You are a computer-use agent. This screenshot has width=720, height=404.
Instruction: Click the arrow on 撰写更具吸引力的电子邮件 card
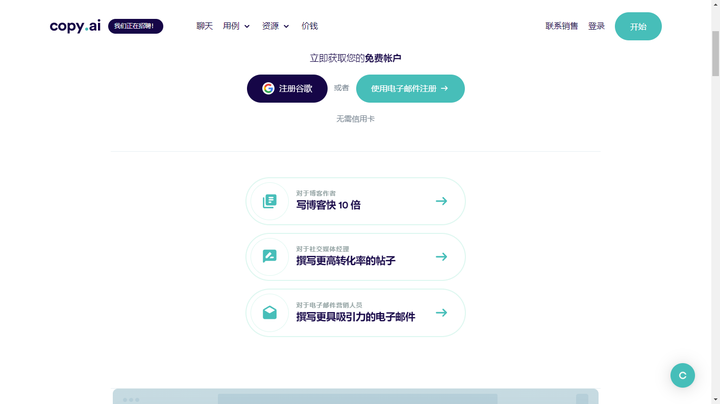click(x=441, y=313)
